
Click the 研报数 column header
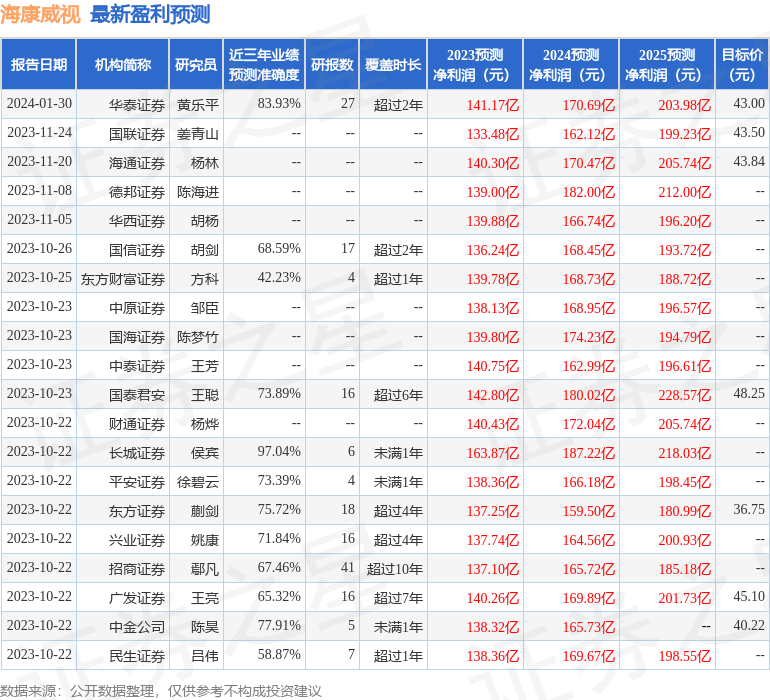click(x=332, y=64)
